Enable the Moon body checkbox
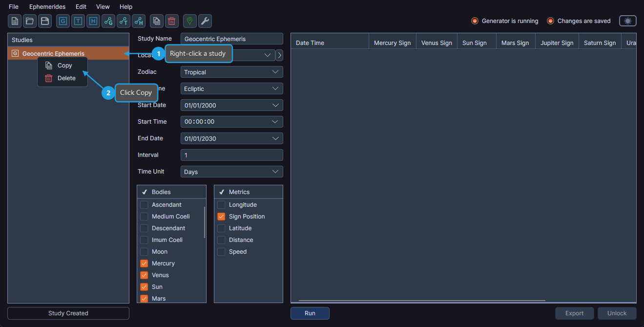The image size is (644, 327). (144, 251)
